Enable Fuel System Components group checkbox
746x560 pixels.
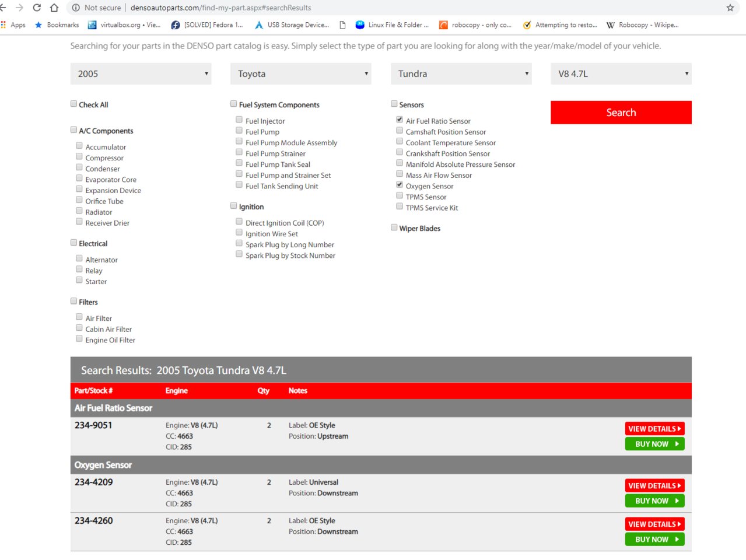(x=234, y=104)
